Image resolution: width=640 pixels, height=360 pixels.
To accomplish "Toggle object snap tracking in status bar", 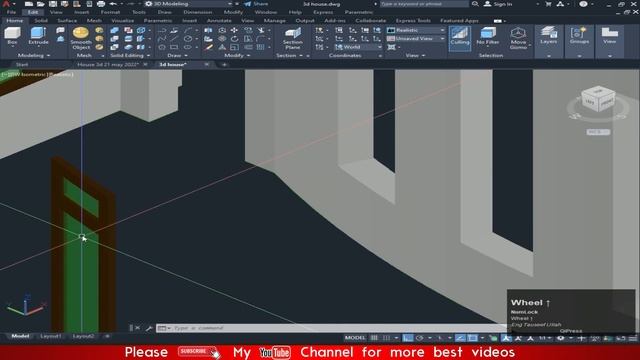I will tap(460, 338).
